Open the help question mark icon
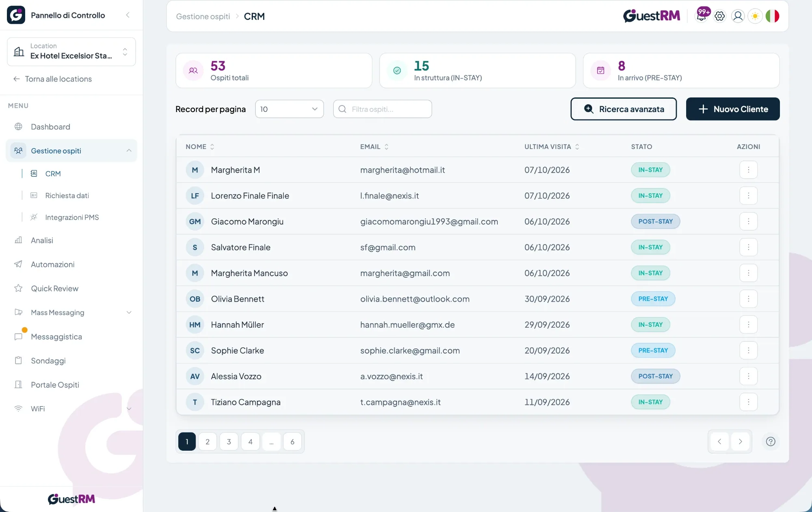The height and width of the screenshot is (512, 812). pyautogui.click(x=770, y=442)
